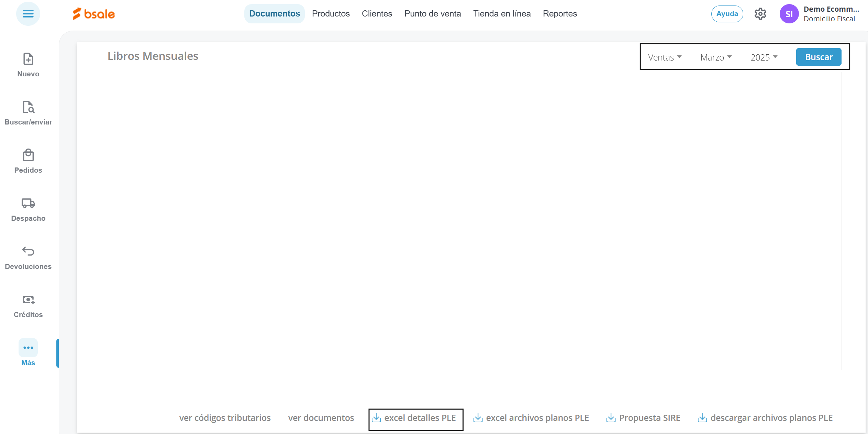Image resolution: width=868 pixels, height=434 pixels.
Task: Go to Punto de venta tab
Action: [x=432, y=14]
